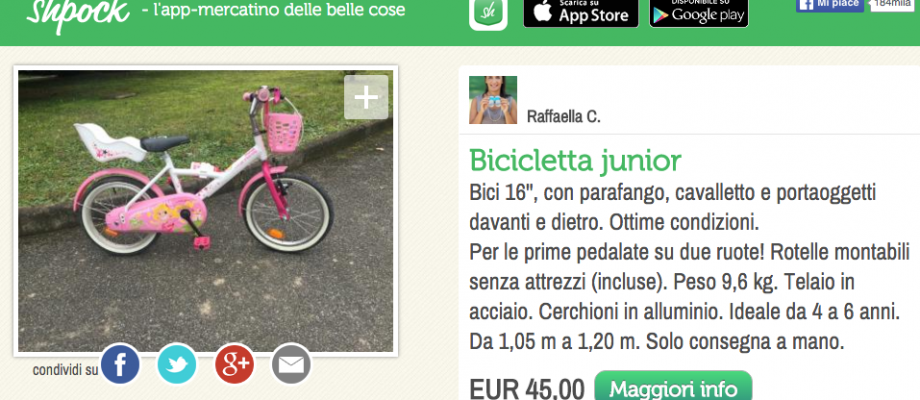Share the listing on Facebook

120,364
